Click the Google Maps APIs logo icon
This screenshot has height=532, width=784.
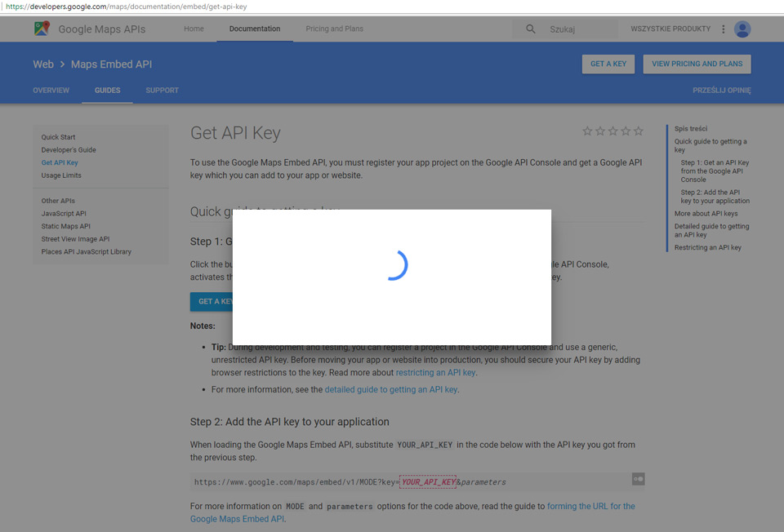click(x=42, y=29)
